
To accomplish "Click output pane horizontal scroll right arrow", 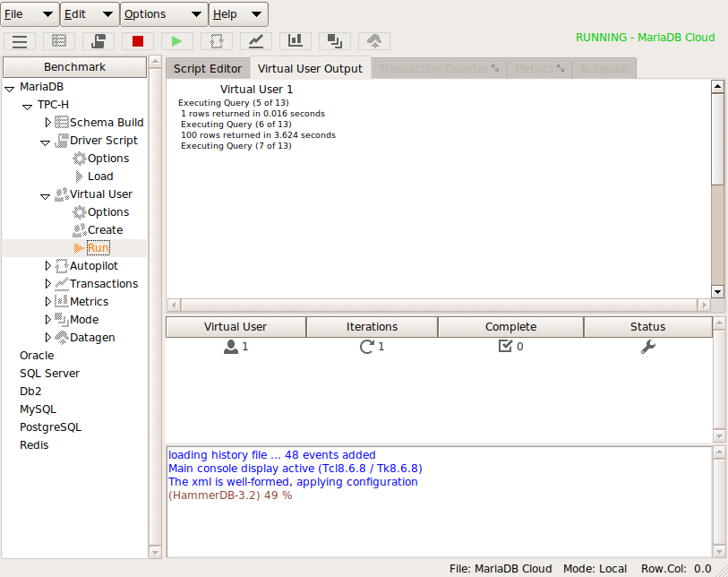I will pos(705,306).
